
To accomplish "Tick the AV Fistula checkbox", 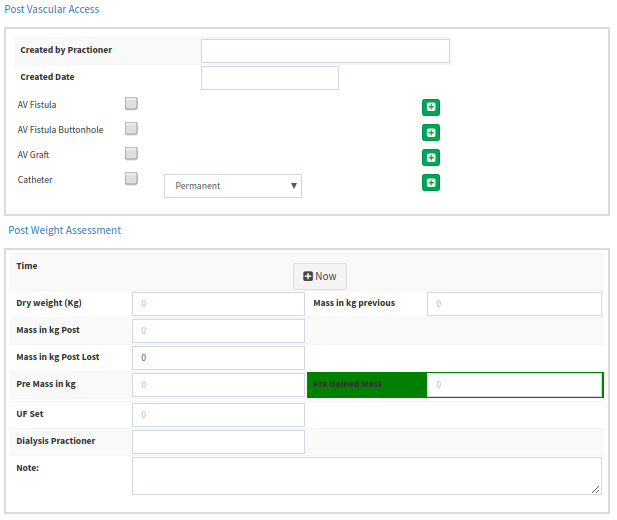I will click(131, 103).
